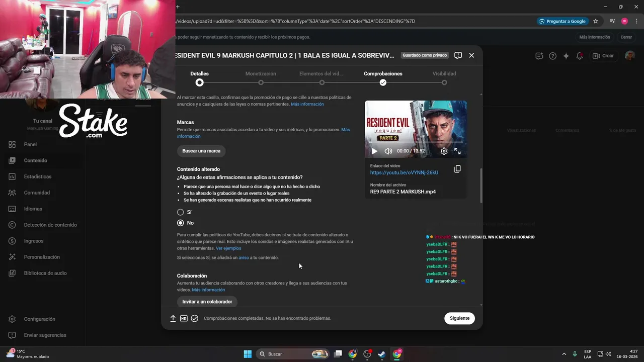Open the feedback icon beside 'Guardado como privado'
Image resolution: width=644 pixels, height=362 pixels.
(458, 55)
